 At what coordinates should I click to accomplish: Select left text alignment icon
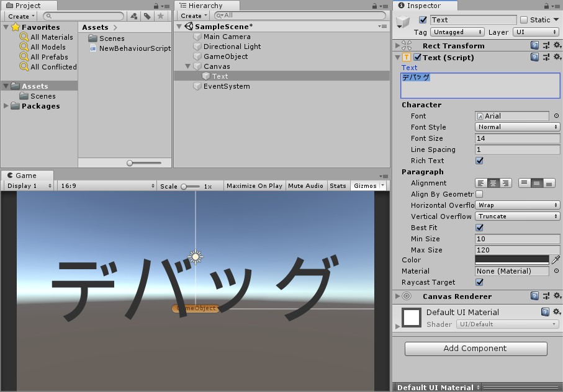pyautogui.click(x=481, y=183)
